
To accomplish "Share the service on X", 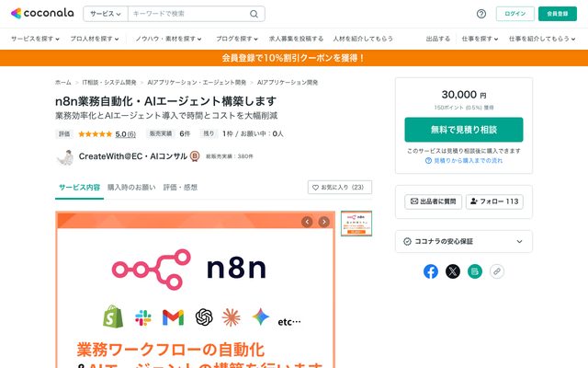I will click(x=453, y=271).
